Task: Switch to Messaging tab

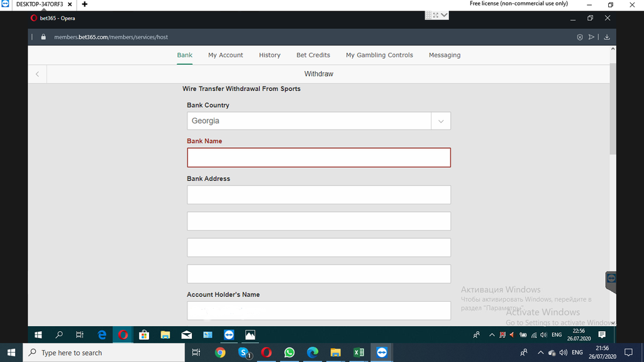Action: point(445,55)
